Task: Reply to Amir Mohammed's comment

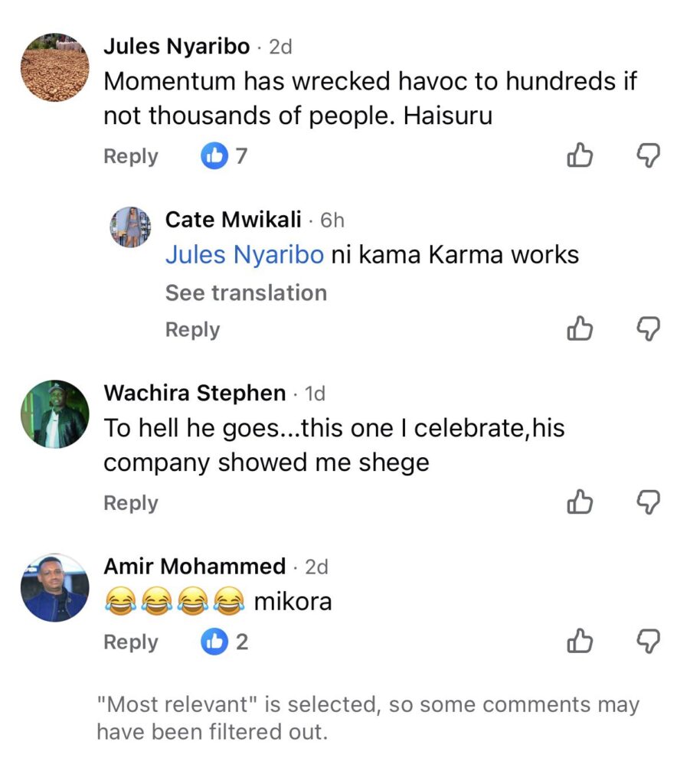Action: (x=131, y=642)
